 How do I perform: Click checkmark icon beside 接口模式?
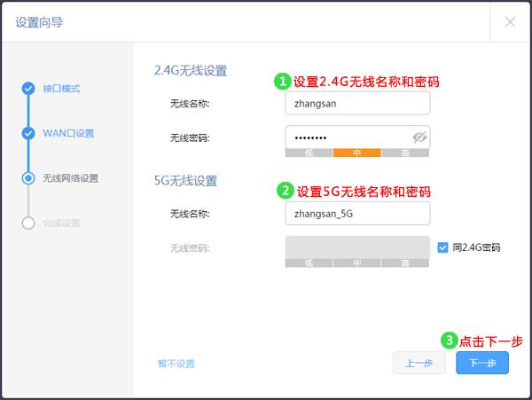pyautogui.click(x=28, y=89)
